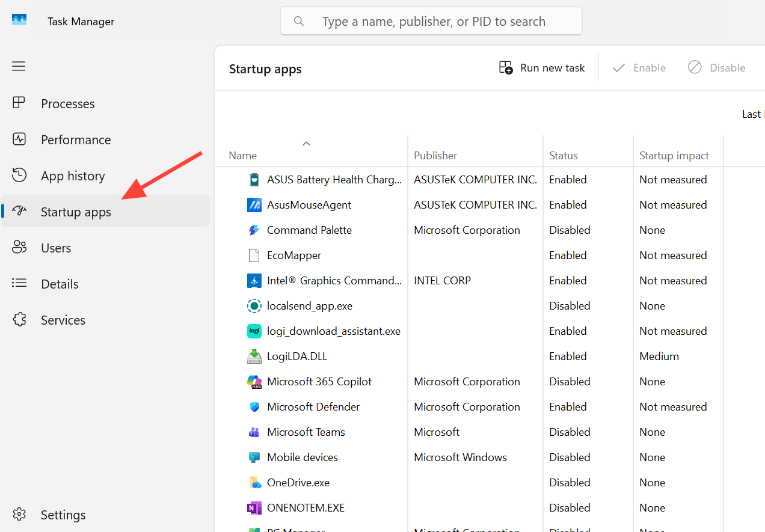The width and height of the screenshot is (765, 532).
Task: Click the AsusMouseAgent app icon
Action: coord(254,205)
